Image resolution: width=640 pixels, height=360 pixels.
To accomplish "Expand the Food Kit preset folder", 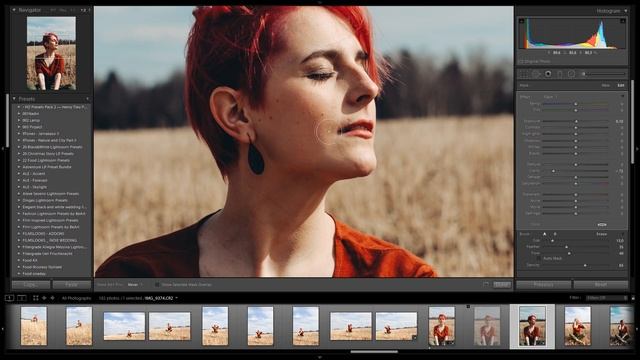I will [x=19, y=260].
